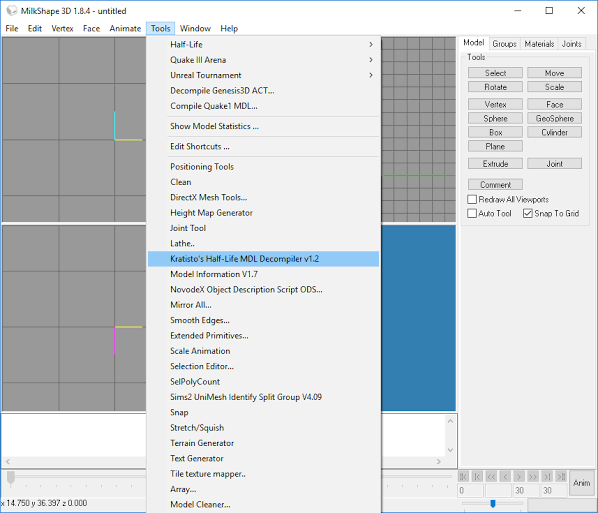Choose Text Generator from Tools menu
Screen dimensions: 598x513
pos(263,458)
